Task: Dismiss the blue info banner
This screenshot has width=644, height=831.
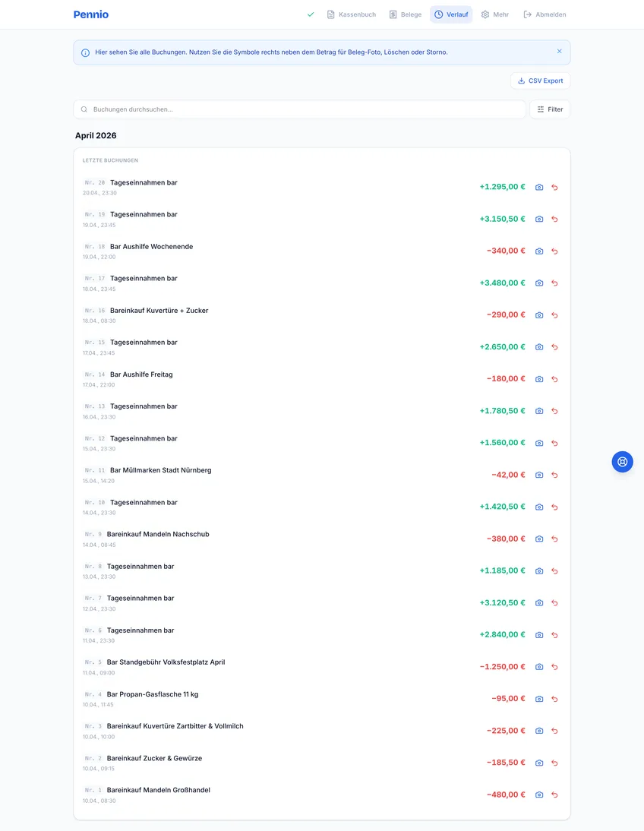Action: 560,52
